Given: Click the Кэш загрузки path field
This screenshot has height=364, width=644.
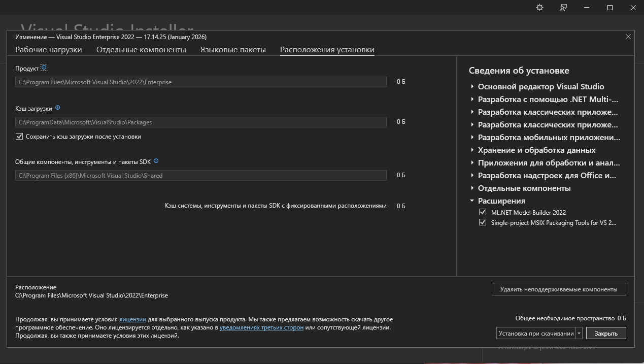Looking at the screenshot, I should coord(200,122).
